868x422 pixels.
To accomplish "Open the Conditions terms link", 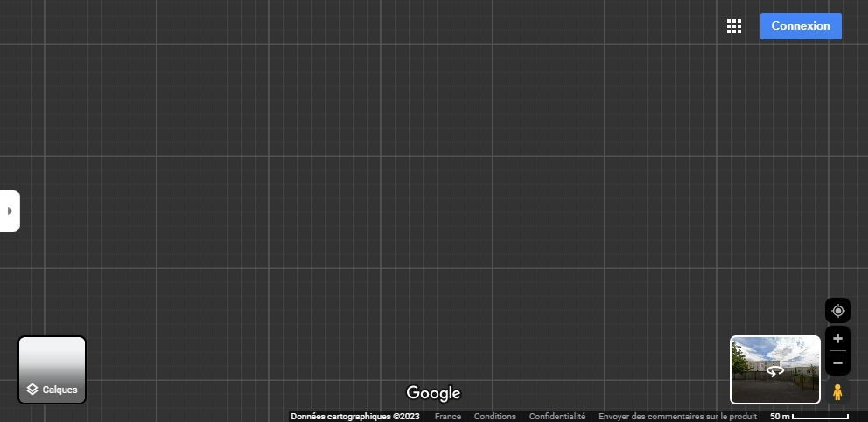I will coord(495,417).
